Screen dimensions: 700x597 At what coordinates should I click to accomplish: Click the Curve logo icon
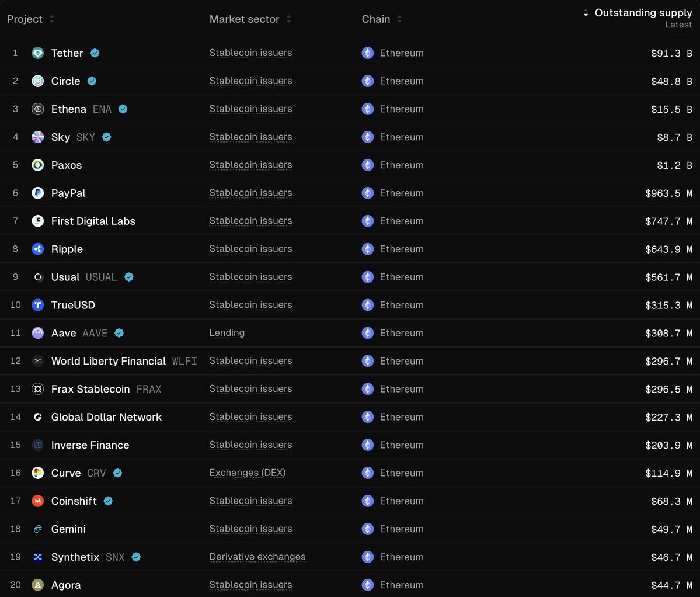coord(38,473)
